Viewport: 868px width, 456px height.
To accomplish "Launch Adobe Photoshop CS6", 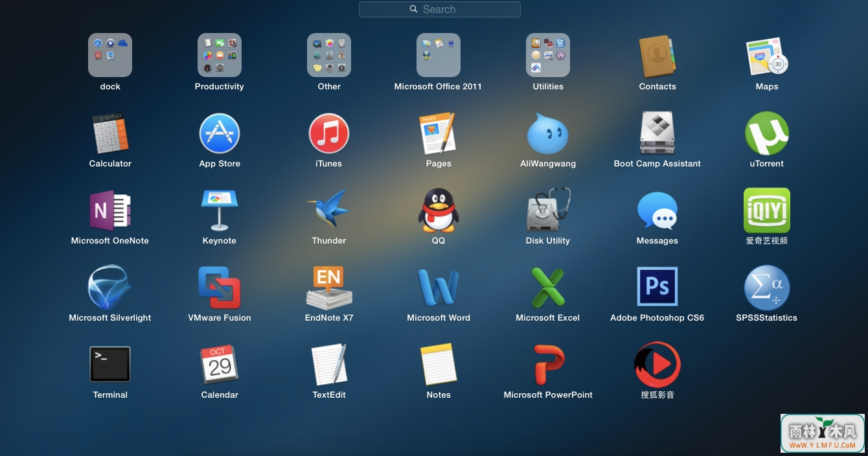I will click(x=657, y=286).
